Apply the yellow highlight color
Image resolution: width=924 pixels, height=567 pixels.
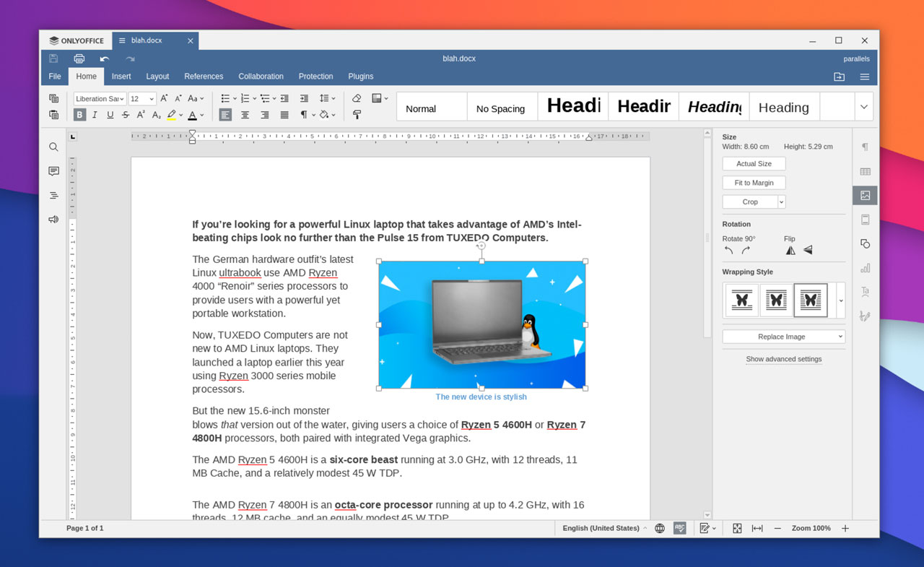(x=171, y=115)
